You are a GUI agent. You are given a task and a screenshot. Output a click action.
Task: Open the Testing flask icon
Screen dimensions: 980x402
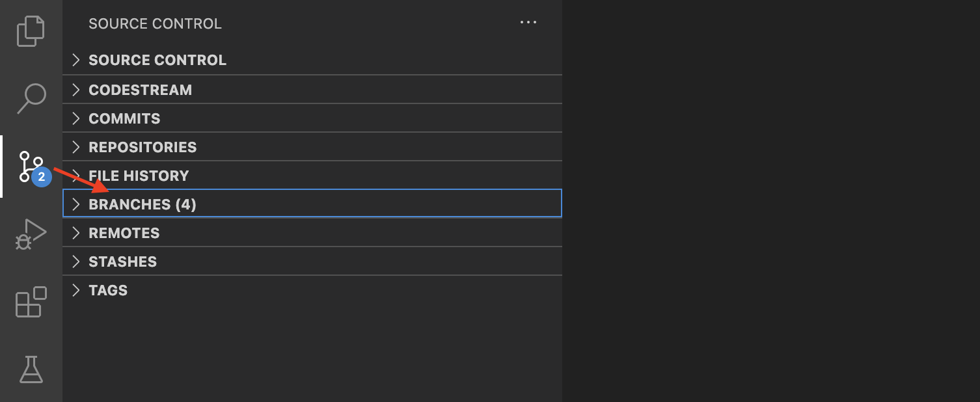click(30, 369)
